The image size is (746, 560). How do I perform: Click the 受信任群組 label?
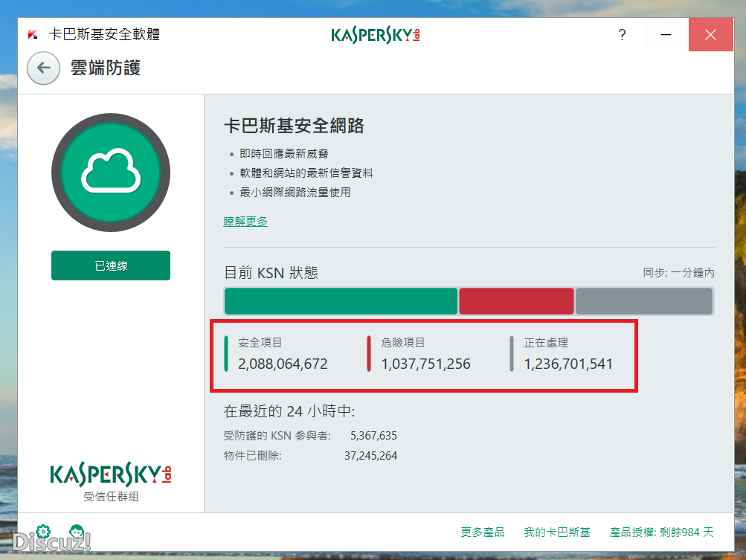pyautogui.click(x=111, y=496)
